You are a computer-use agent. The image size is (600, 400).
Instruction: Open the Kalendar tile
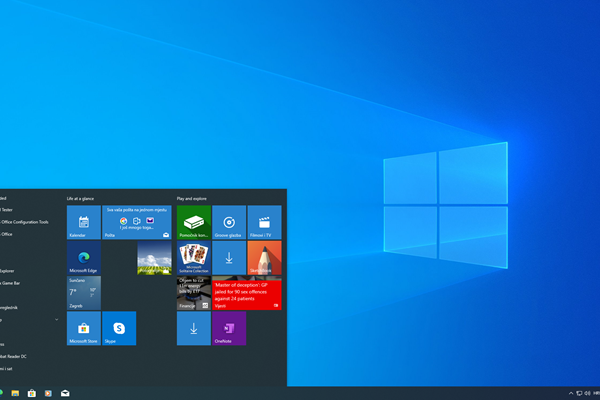coord(84,222)
